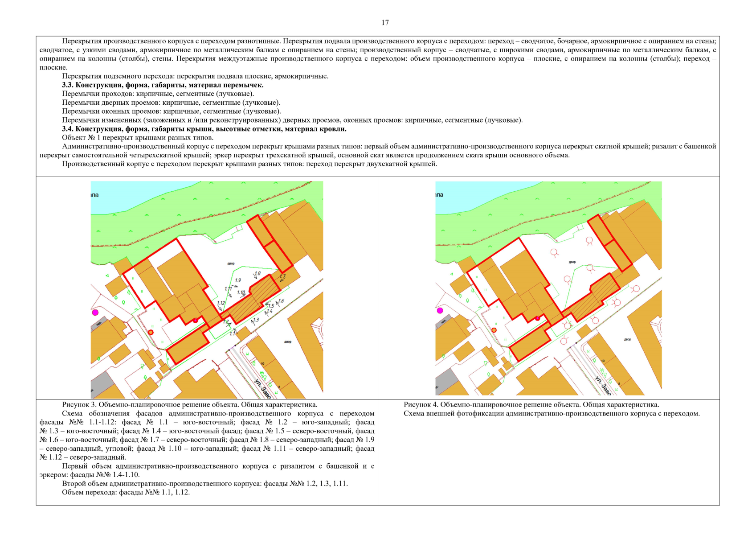
Task: Click the sentence 'Объект № 1 перекрыт крышами разных типов'
Action: (138, 137)
